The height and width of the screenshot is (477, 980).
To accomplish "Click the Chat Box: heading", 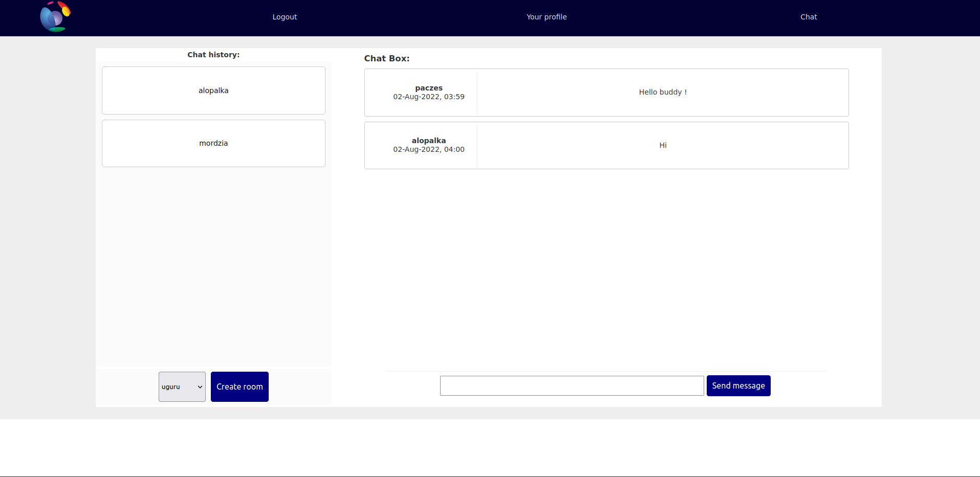I will 387,58.
